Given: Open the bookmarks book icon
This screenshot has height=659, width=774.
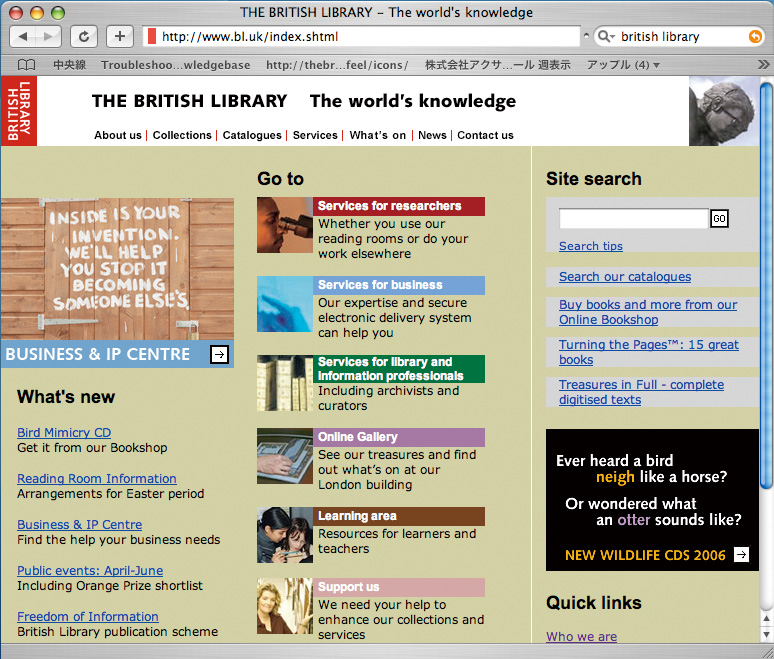Looking at the screenshot, I should pos(26,65).
